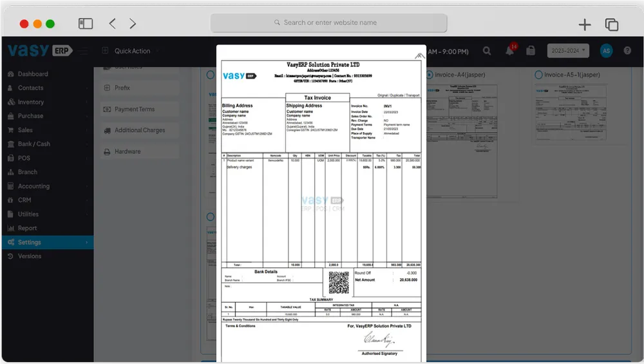
Task: Select the invoice-A4(jasper) radio button
Action: pos(430,75)
